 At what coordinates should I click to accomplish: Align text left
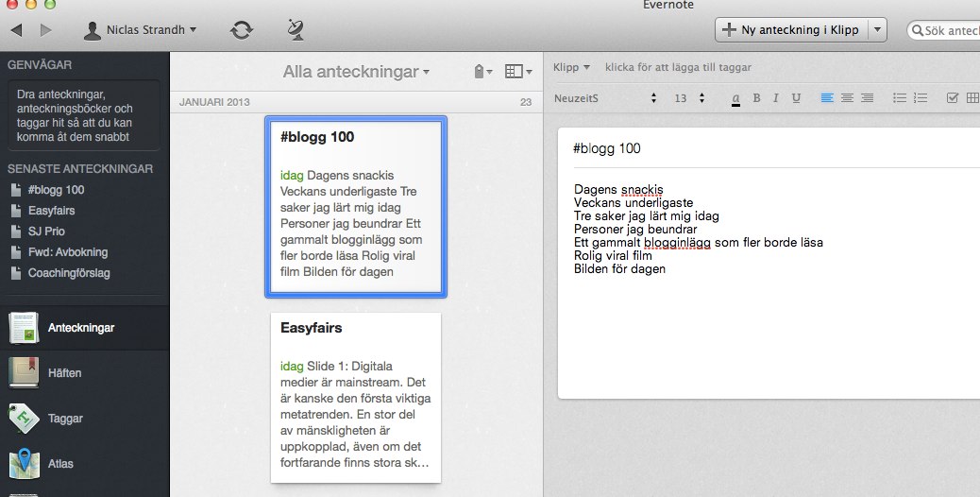tap(827, 97)
